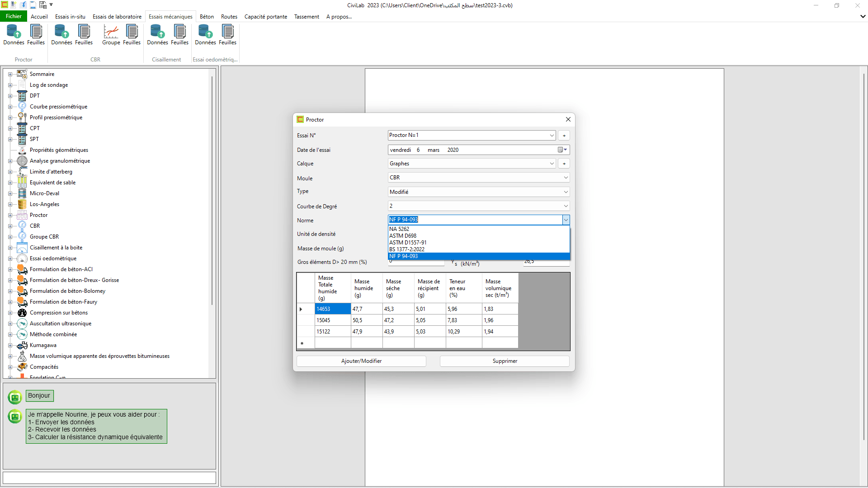Switch to Essais de laboratoire tab

117,17
